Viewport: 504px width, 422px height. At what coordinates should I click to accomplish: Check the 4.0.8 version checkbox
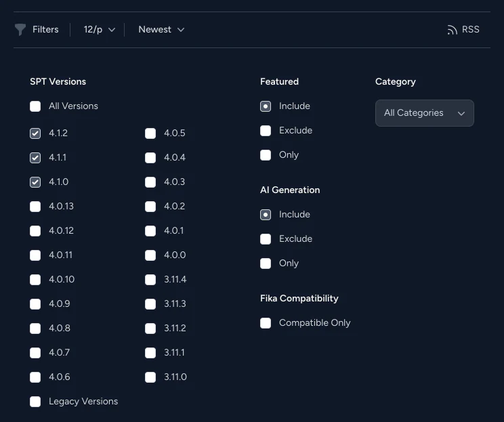click(35, 329)
